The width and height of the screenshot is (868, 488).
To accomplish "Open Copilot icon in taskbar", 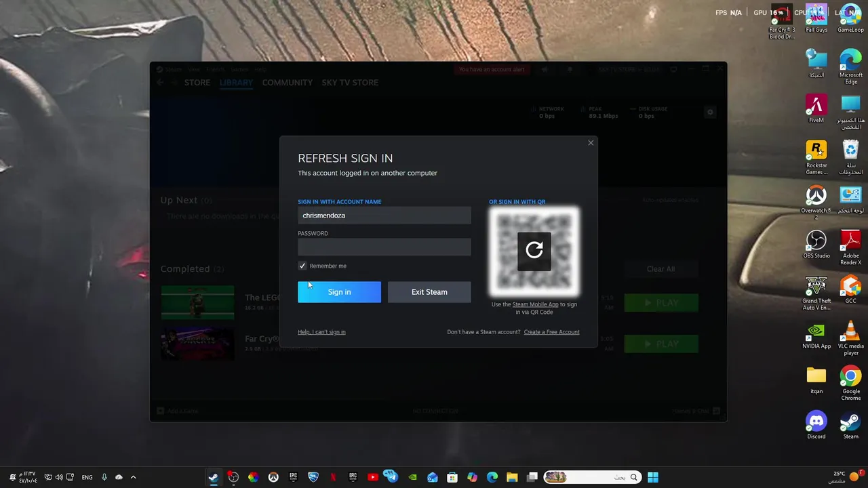I will pyautogui.click(x=472, y=477).
